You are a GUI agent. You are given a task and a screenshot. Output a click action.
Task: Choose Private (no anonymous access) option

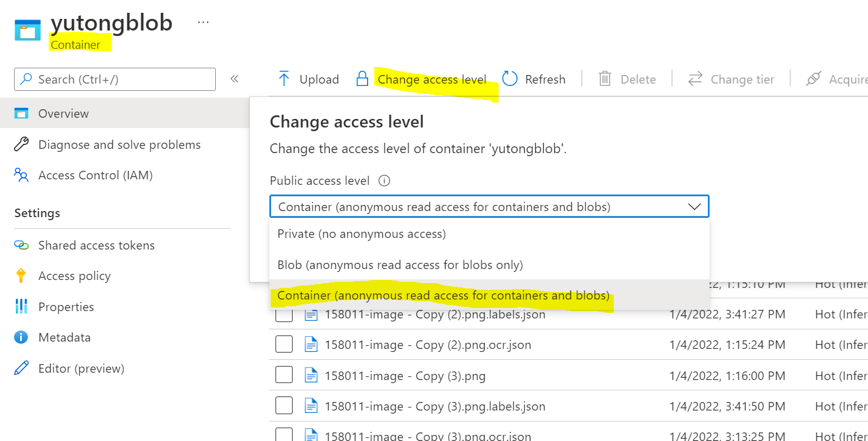click(361, 234)
